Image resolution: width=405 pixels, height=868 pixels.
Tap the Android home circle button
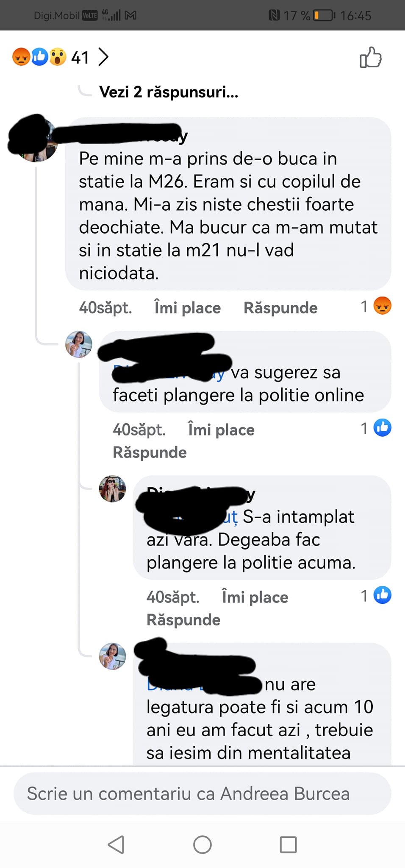point(202,845)
